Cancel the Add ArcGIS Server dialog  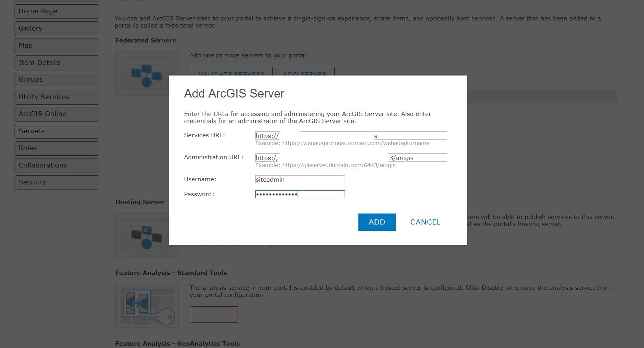[425, 222]
